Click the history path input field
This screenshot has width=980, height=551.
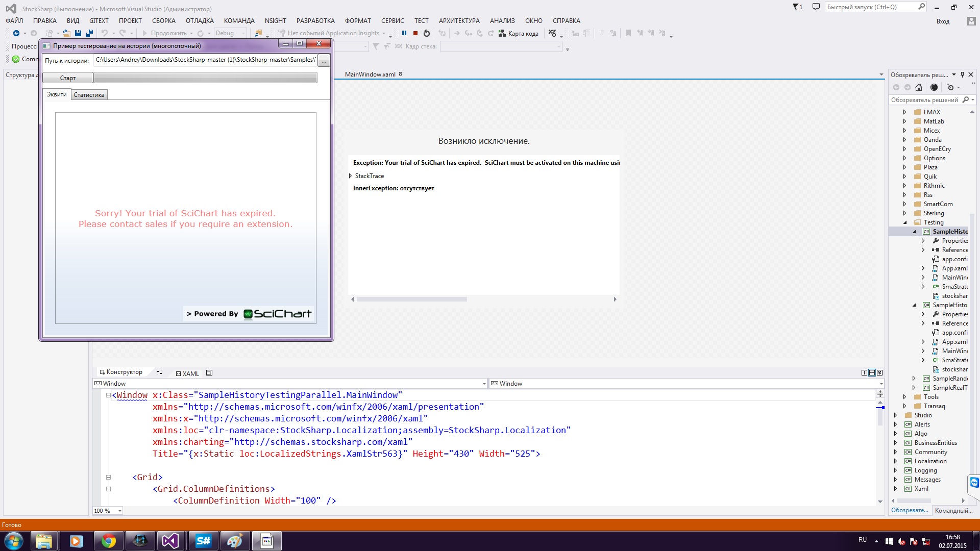click(x=205, y=60)
